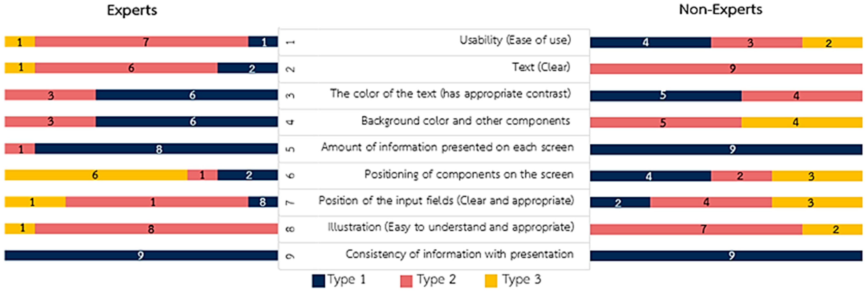
Task: Click the 'Usability (Ease of use)' row label
Action: click(515, 40)
